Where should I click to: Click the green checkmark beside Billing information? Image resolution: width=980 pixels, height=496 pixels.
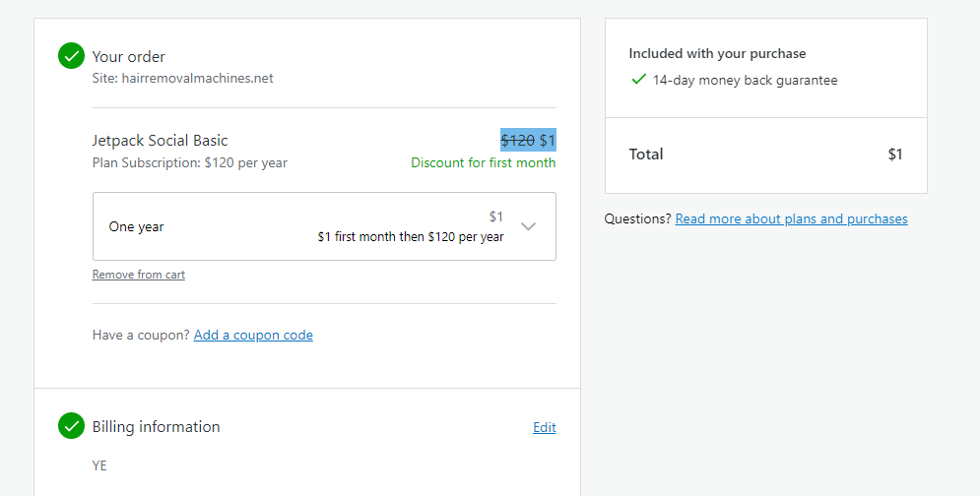(71, 426)
